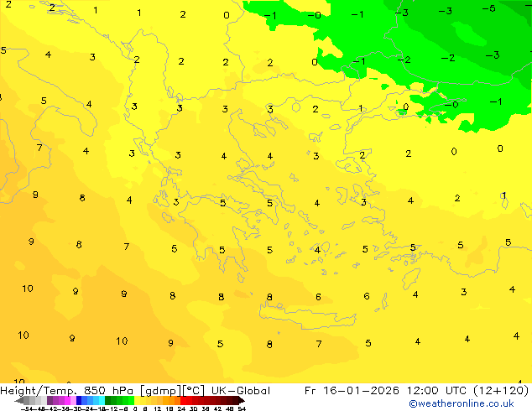Screen dimensions: 532x411
Task: Select the magenta legend swatch
Action: pyautogui.click(x=67, y=400)
